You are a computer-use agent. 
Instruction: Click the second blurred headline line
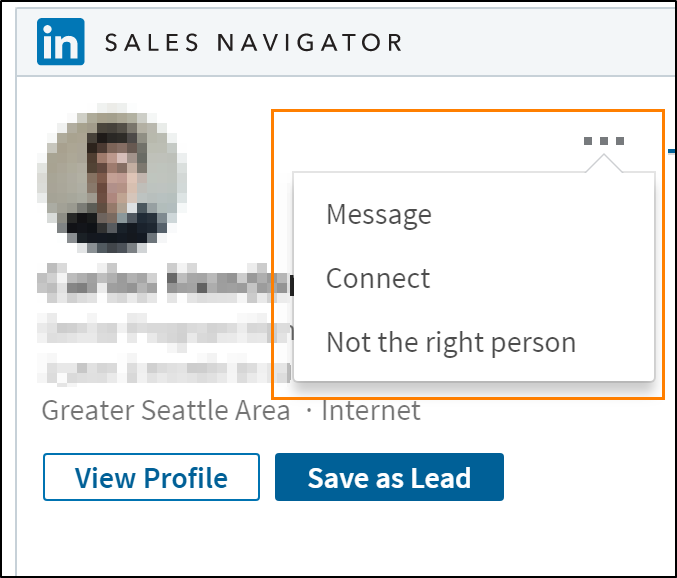(164, 370)
